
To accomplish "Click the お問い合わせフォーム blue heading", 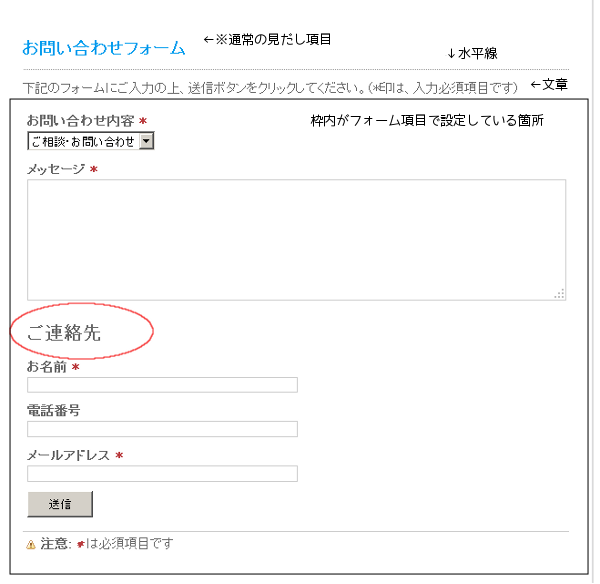I will pyautogui.click(x=104, y=49).
